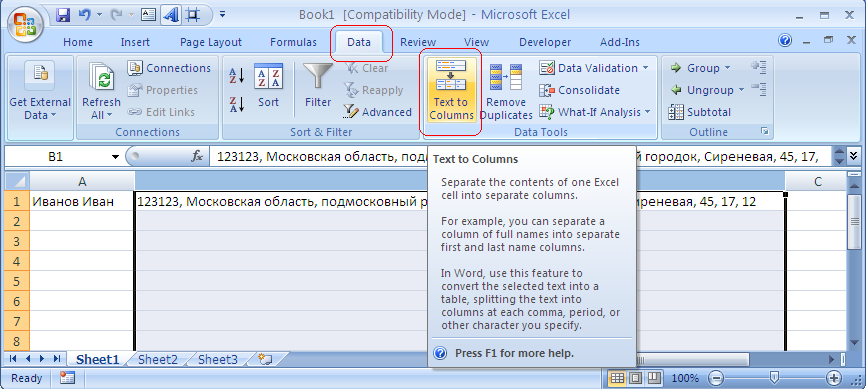Screen dimensions: 866x389
Task: Open the Developer tab
Action: coord(545,43)
